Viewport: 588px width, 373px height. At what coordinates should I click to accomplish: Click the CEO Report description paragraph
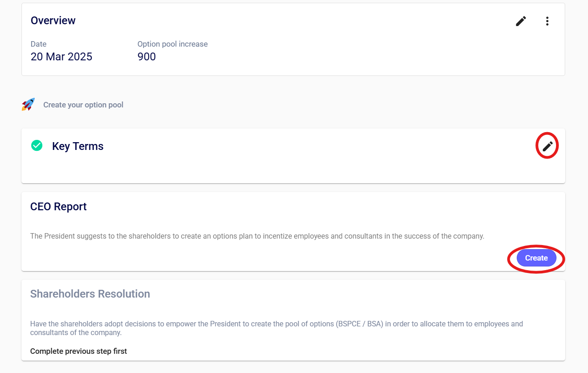pyautogui.click(x=257, y=236)
